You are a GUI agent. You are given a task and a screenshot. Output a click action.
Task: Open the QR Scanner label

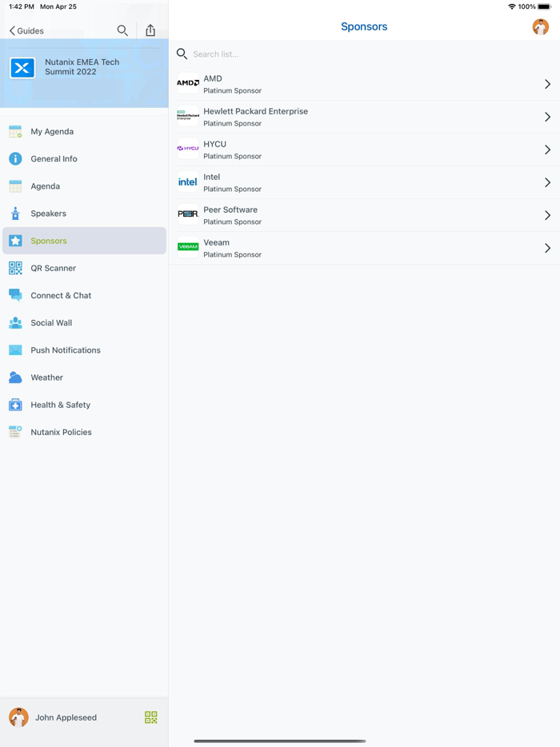point(54,268)
